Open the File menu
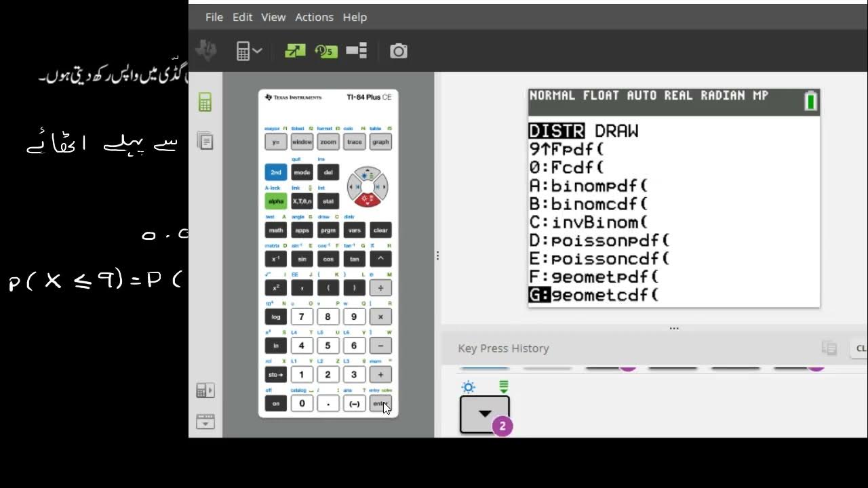Screen dimensions: 868x488 coord(214,17)
